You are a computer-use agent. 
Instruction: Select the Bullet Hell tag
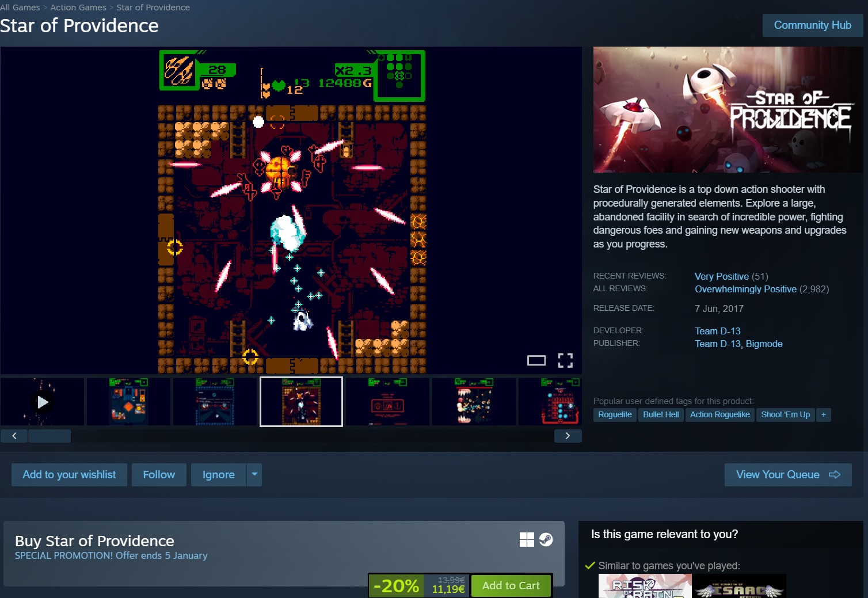pyautogui.click(x=661, y=414)
